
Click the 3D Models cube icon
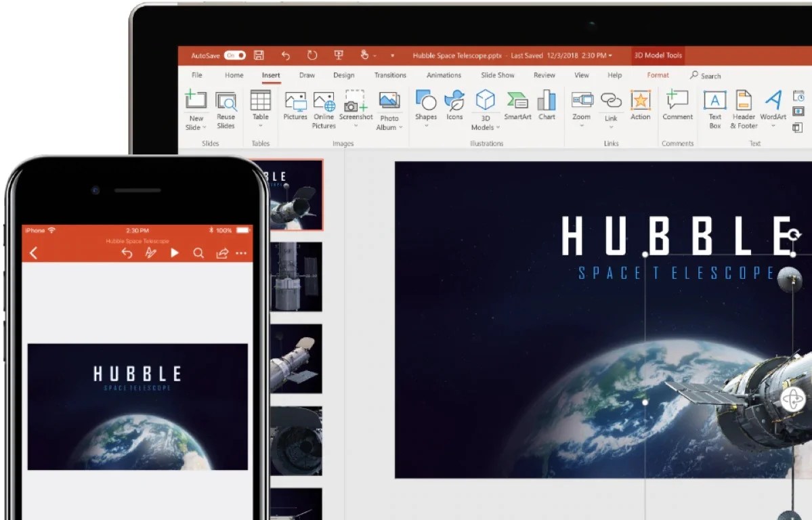pyautogui.click(x=485, y=100)
